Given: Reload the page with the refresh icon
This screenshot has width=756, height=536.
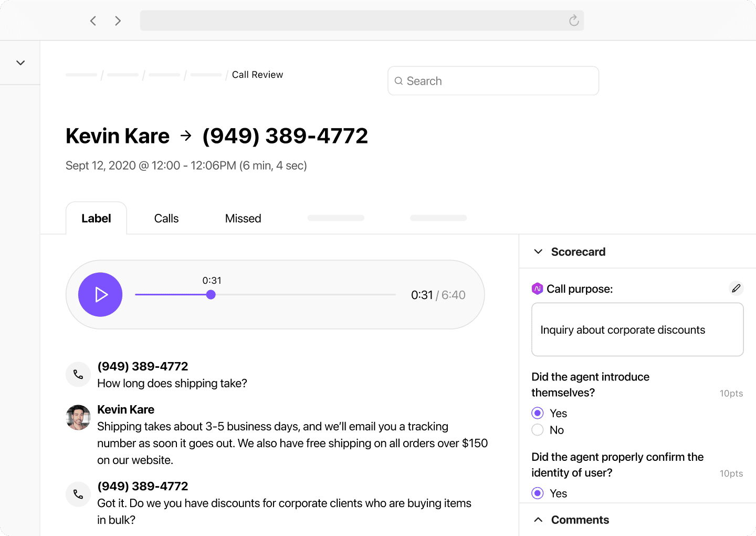Looking at the screenshot, I should pos(574,20).
